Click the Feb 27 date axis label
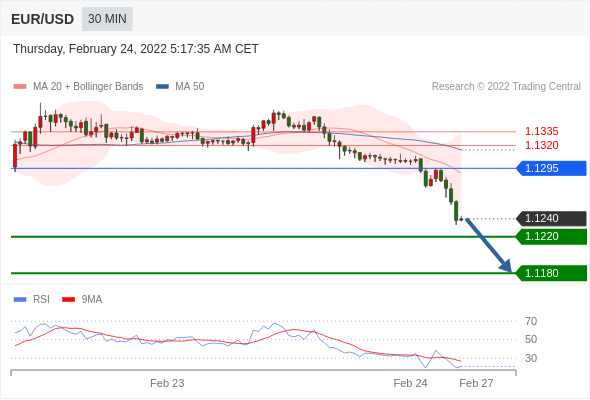This screenshot has width=590, height=400. pos(476,383)
